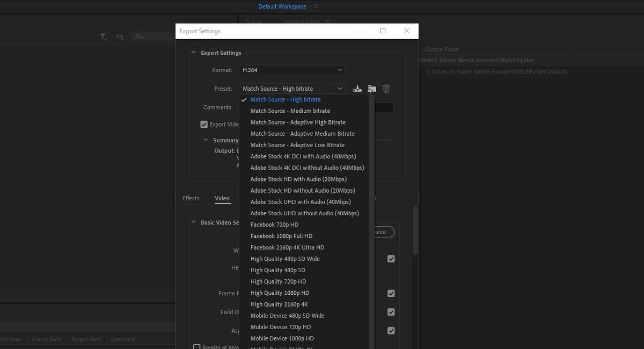Switch to the Effects tab
Screen dimensions: 644x349
(x=191, y=198)
